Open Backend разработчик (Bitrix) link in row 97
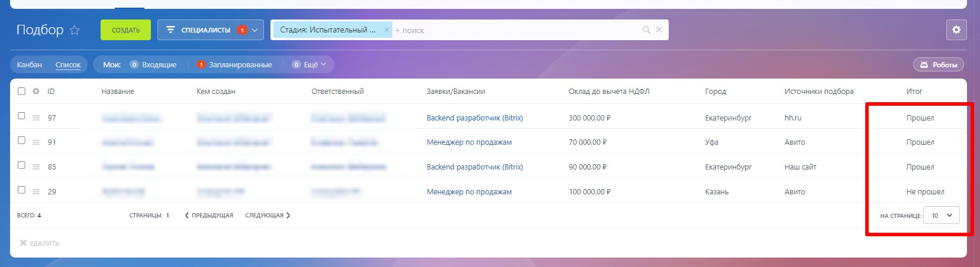 tap(475, 118)
